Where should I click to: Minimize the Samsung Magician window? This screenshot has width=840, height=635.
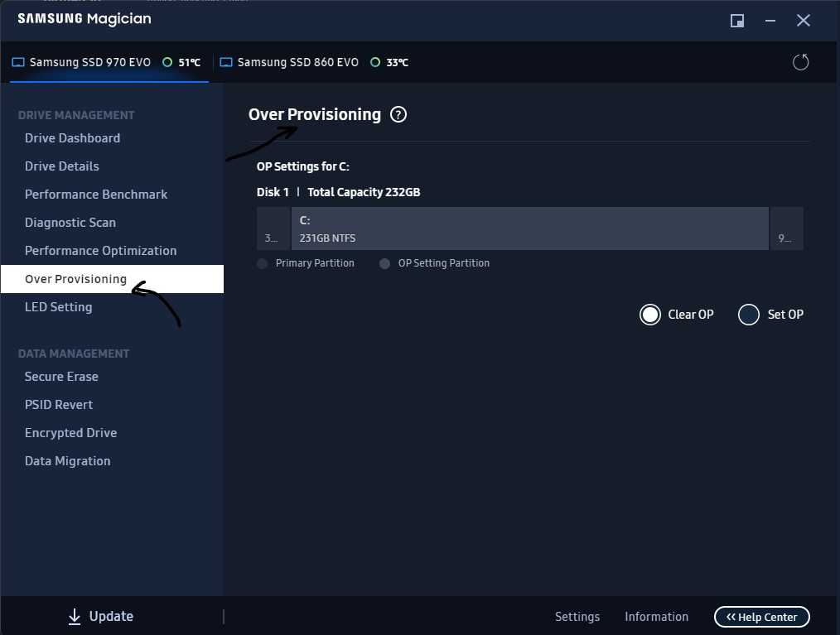pyautogui.click(x=770, y=21)
